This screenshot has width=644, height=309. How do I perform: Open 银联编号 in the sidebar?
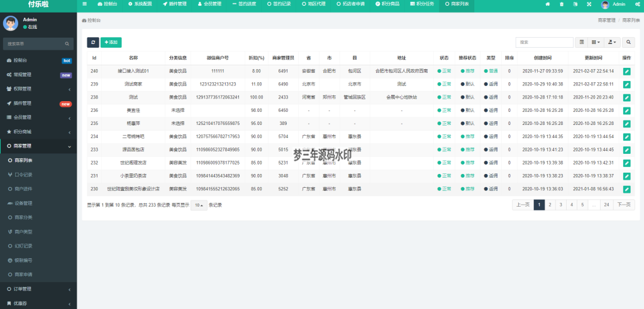(38, 260)
